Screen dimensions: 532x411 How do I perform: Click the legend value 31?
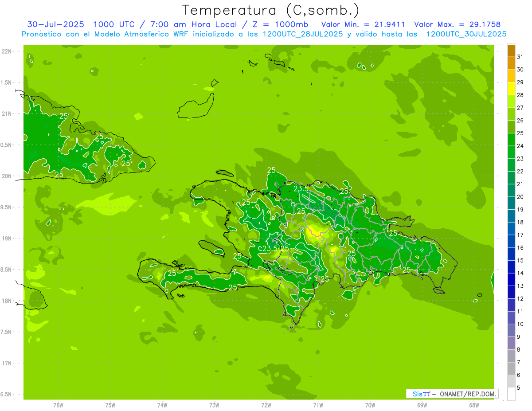coord(520,57)
